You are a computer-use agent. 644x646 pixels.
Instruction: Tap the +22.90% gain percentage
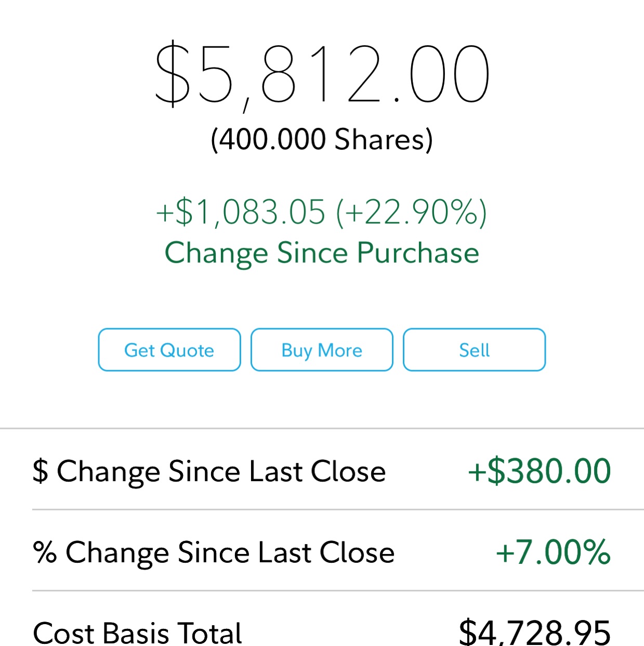(412, 212)
